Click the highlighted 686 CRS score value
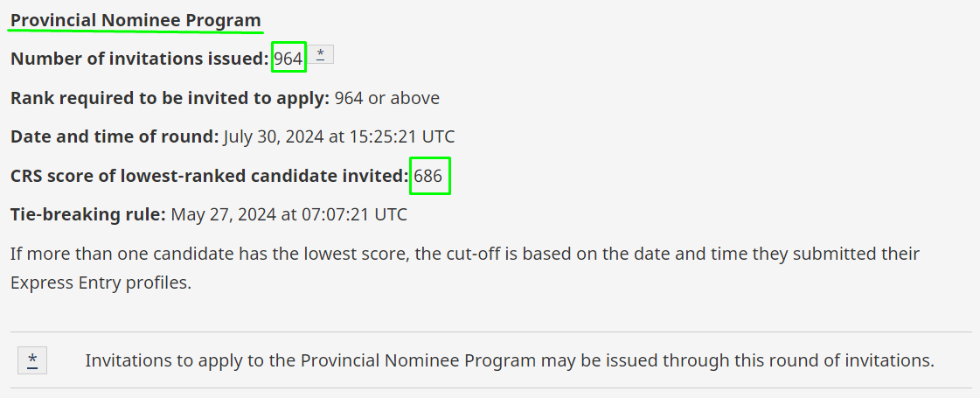This screenshot has width=980, height=398. tap(428, 176)
